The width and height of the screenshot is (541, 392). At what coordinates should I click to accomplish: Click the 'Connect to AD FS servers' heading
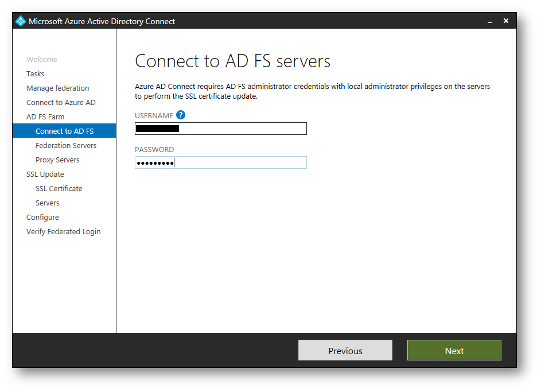click(x=232, y=61)
